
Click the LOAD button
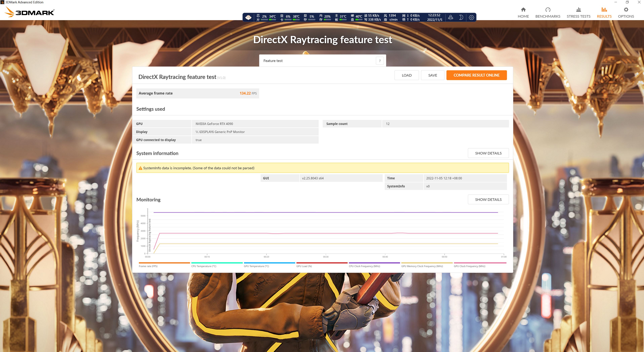coord(407,75)
